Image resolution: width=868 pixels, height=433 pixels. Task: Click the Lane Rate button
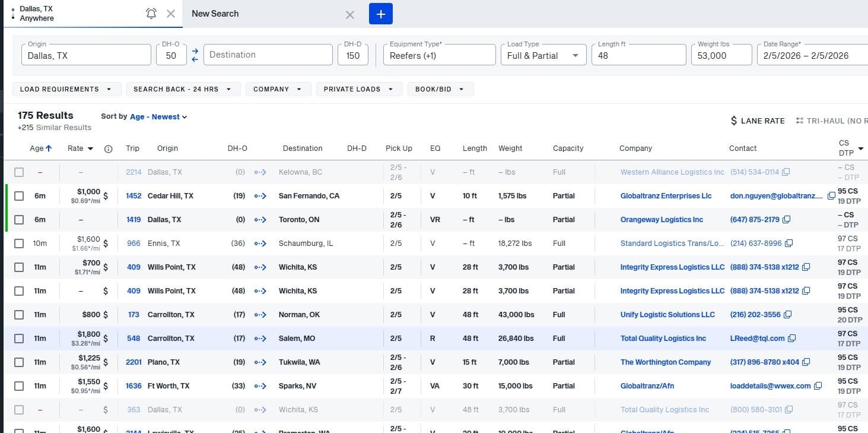pos(757,121)
